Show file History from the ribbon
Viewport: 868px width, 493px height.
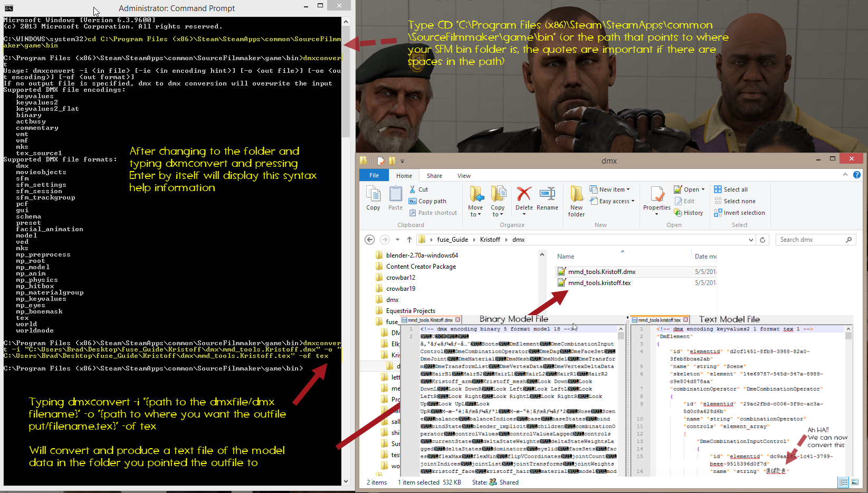689,213
